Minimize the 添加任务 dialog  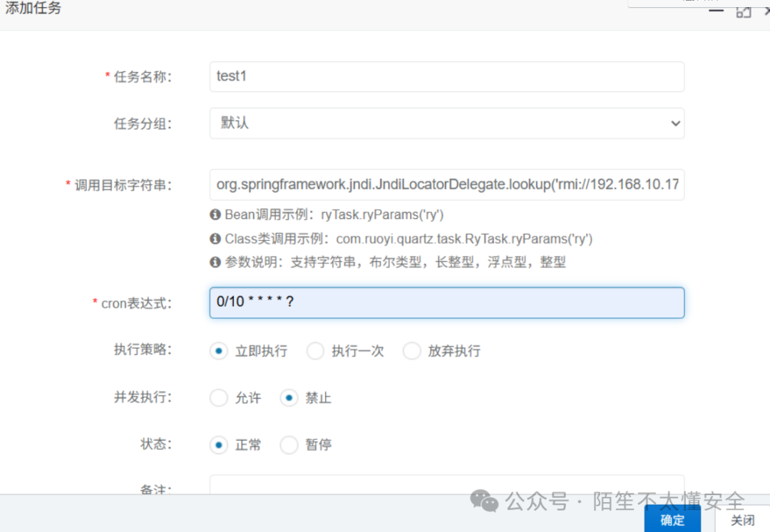(x=717, y=11)
